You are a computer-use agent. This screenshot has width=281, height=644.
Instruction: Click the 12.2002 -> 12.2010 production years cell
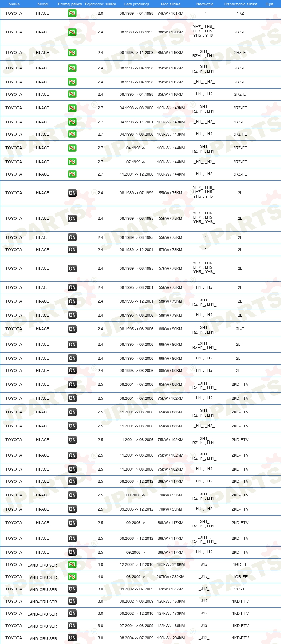(x=137, y=564)
